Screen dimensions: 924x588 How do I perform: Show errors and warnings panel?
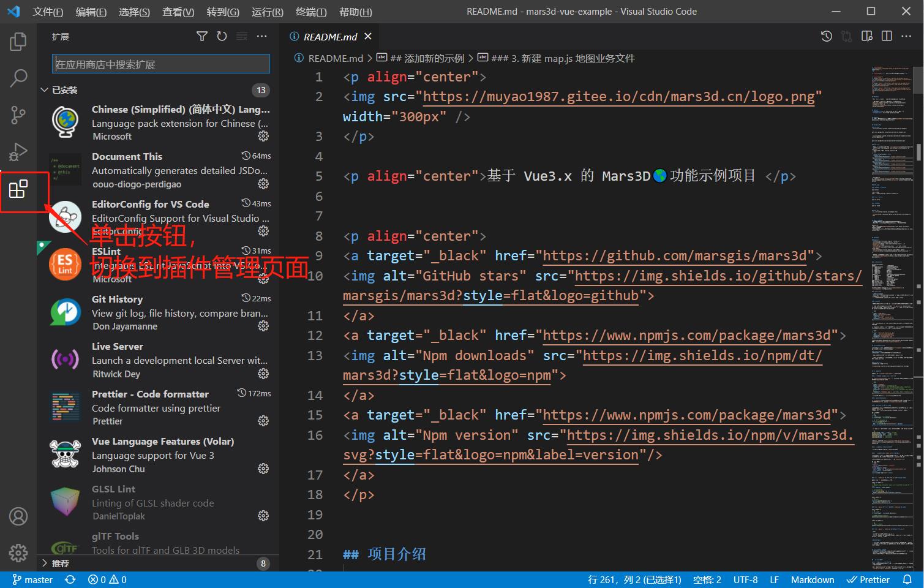(x=107, y=579)
